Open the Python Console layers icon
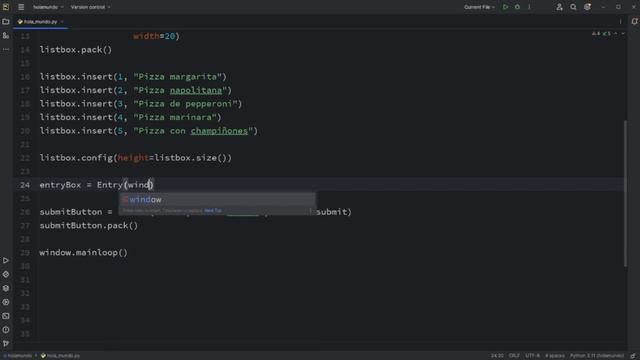 coord(6,288)
